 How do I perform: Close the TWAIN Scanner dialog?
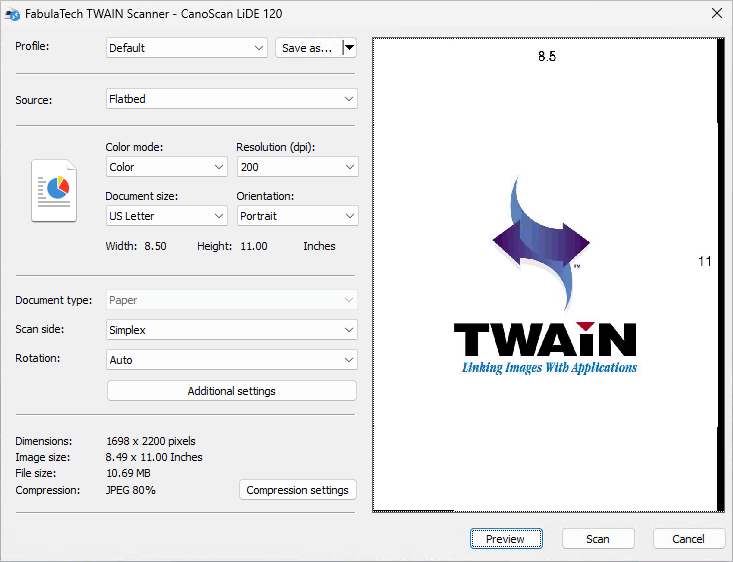(x=716, y=13)
